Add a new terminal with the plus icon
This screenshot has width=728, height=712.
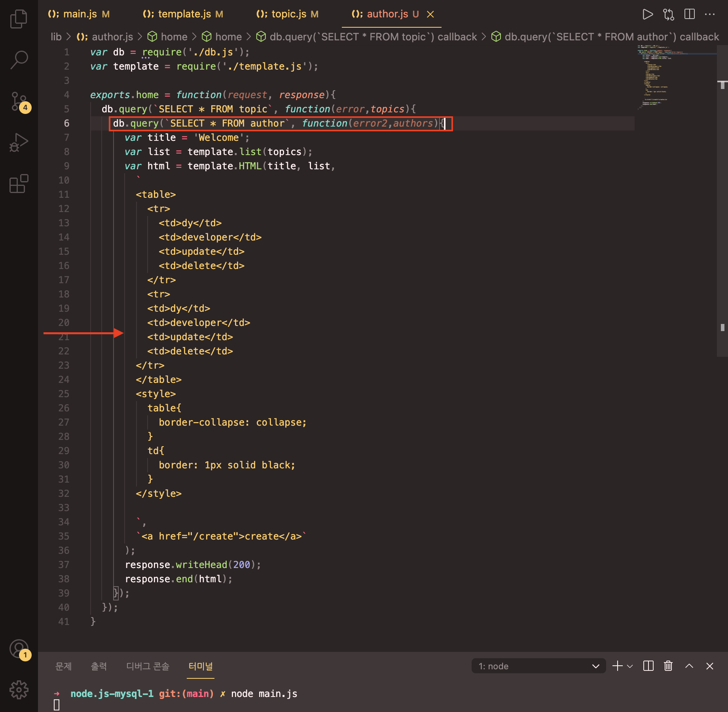pos(617,666)
